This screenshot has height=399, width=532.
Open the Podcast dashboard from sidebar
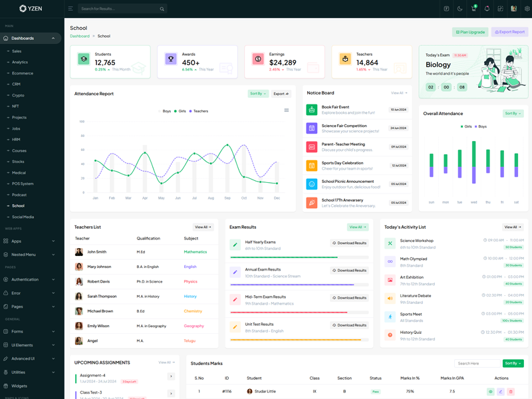pos(19,195)
